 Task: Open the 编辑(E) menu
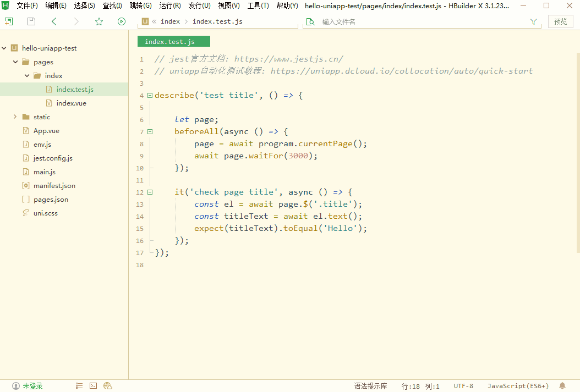tap(56, 5)
